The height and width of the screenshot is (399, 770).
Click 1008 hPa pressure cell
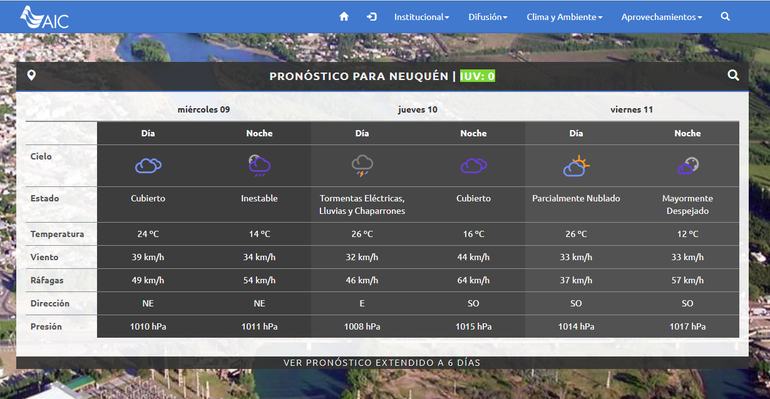point(362,326)
